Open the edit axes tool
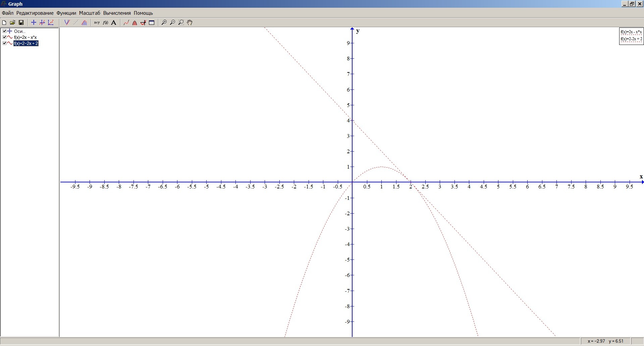 (34, 22)
